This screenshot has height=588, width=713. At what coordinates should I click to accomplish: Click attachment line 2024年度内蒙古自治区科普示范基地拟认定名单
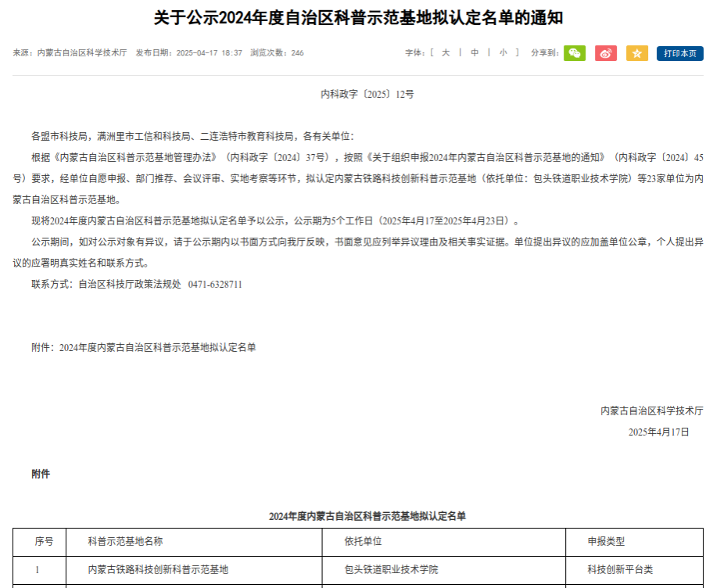pyautogui.click(x=157, y=347)
